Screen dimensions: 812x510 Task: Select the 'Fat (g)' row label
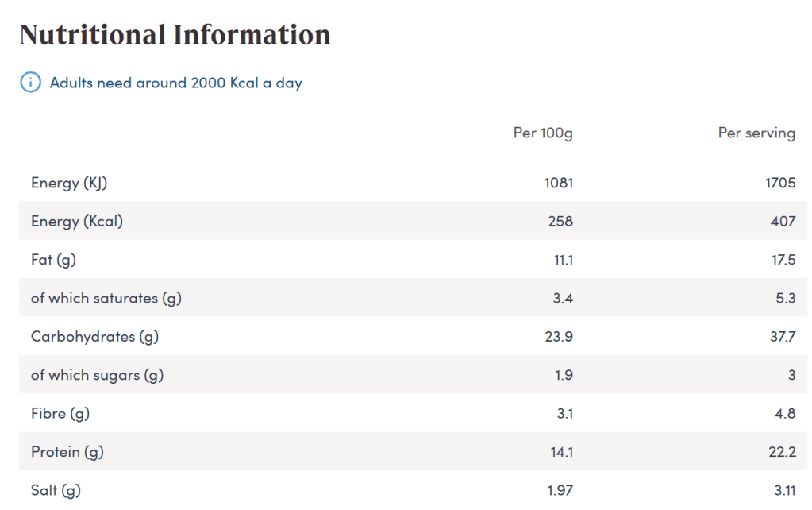[x=53, y=260]
